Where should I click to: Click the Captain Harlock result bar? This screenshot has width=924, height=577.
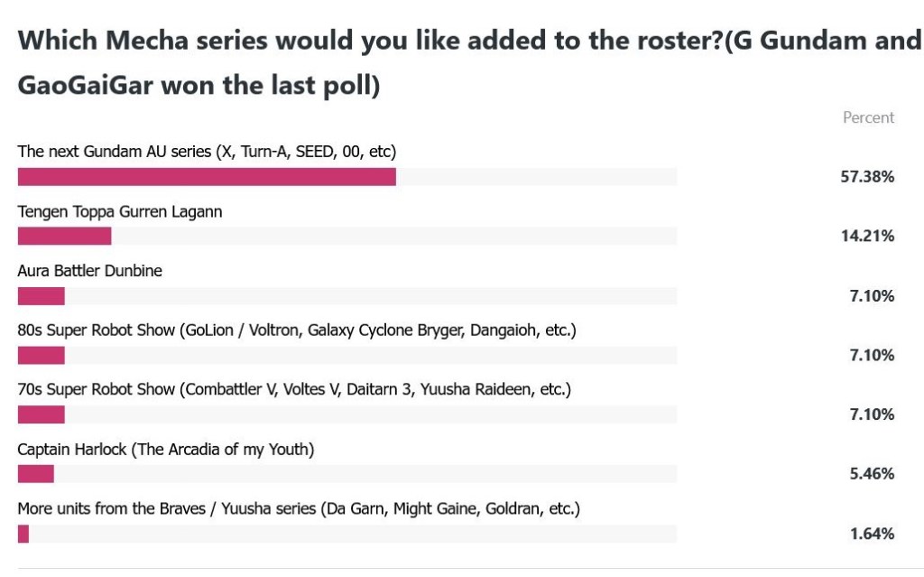click(36, 474)
